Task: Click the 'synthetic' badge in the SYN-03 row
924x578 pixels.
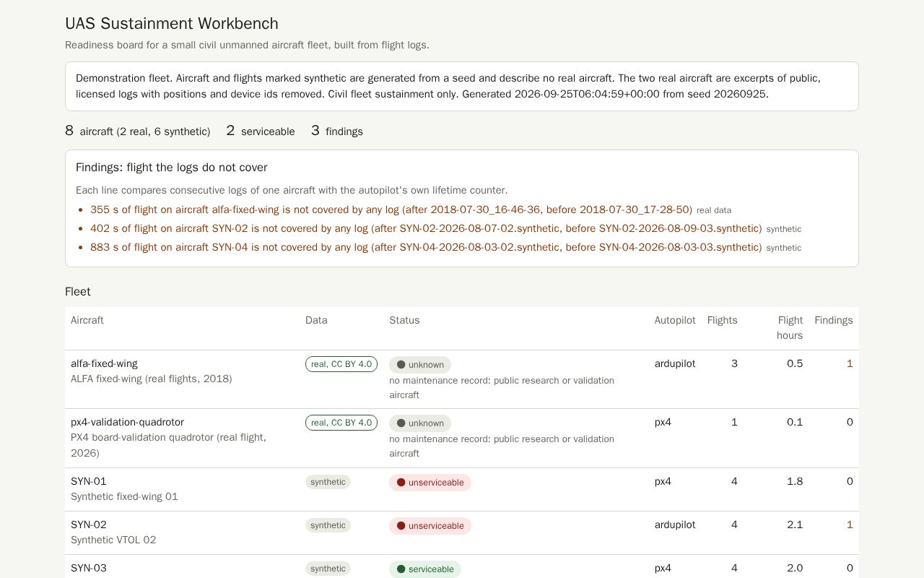Action: (x=328, y=569)
